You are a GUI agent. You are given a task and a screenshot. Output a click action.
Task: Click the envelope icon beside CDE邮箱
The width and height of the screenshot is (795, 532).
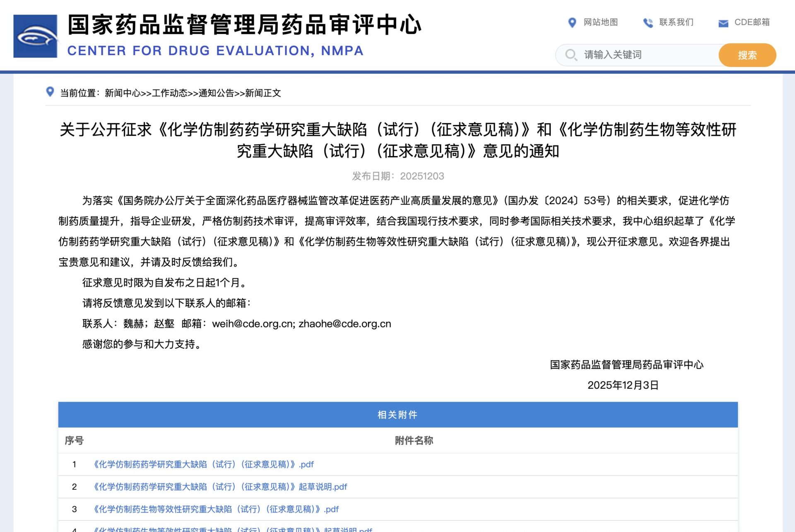[x=723, y=23]
